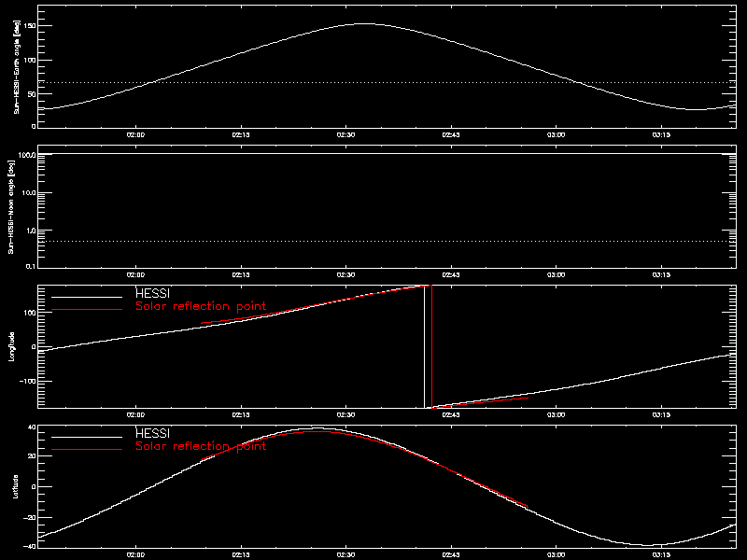Click the peak of the Latitude curve
Viewport: 747px width, 560px height.
(316, 428)
